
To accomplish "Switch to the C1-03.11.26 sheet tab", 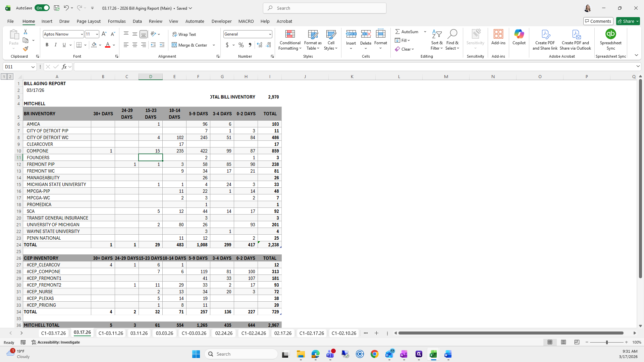I will [x=111, y=333].
